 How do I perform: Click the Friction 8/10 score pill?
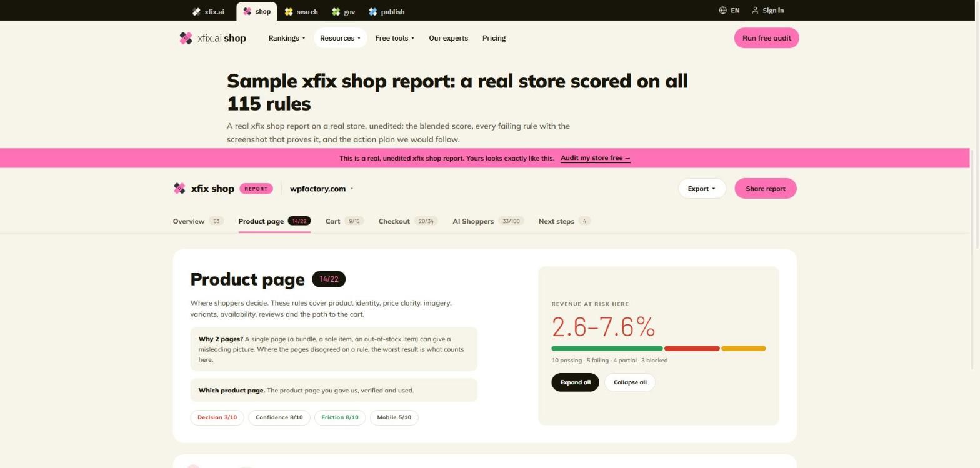click(340, 417)
